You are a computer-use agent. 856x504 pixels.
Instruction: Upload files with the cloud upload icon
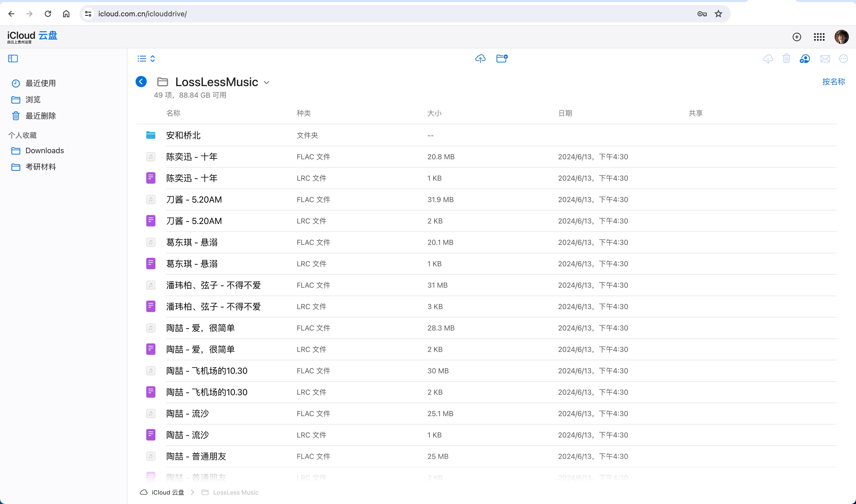pos(480,59)
